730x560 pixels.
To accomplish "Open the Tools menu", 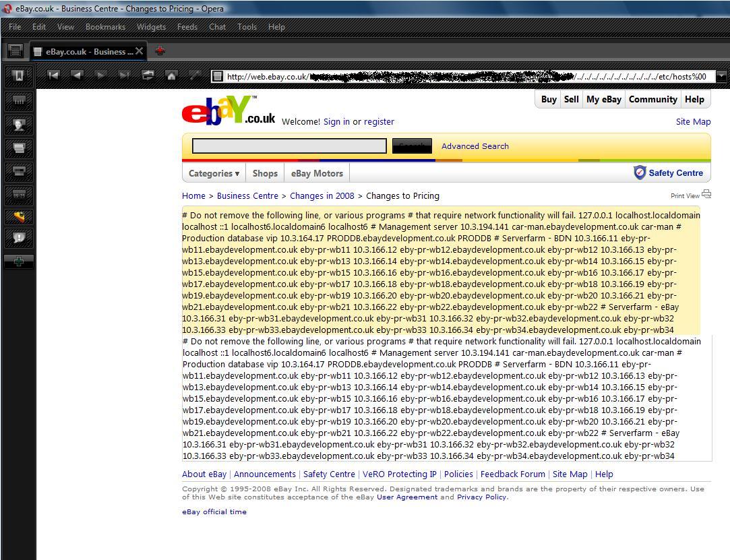I will point(247,27).
